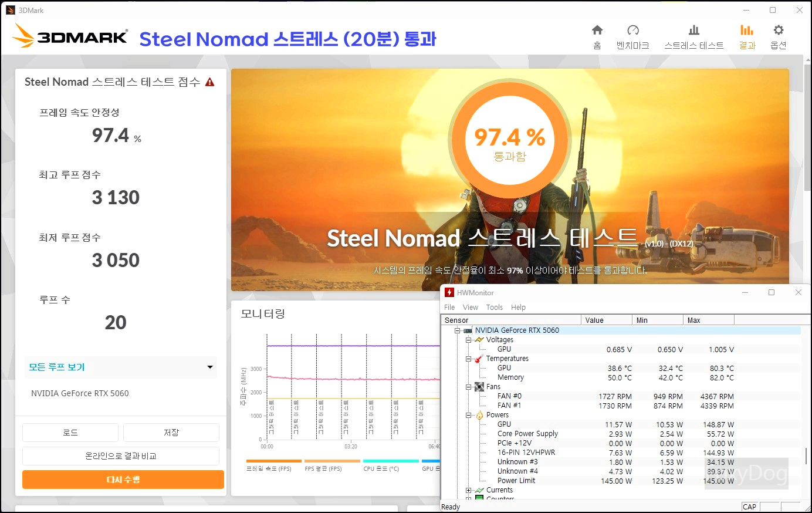This screenshot has height=513, width=812.
Task: Click the 최저 루프 점수 value 3 050
Action: click(116, 261)
